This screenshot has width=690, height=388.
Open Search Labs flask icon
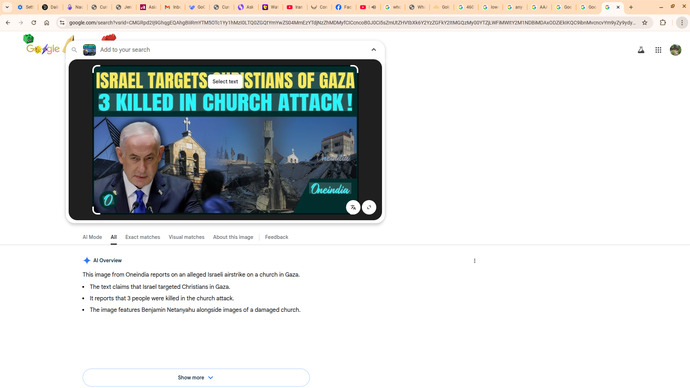(641, 50)
